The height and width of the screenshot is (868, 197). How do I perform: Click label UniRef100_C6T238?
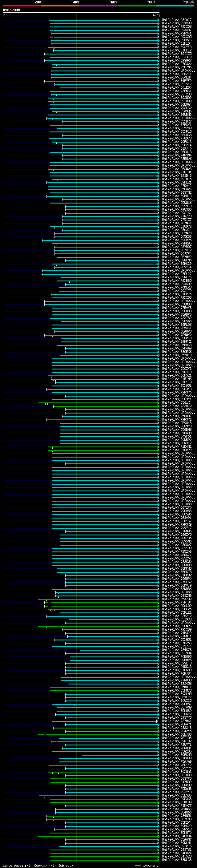tap(177, 94)
